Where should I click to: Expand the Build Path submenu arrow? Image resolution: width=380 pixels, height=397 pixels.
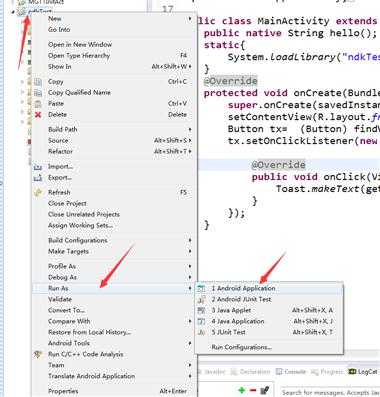pyautogui.click(x=190, y=129)
